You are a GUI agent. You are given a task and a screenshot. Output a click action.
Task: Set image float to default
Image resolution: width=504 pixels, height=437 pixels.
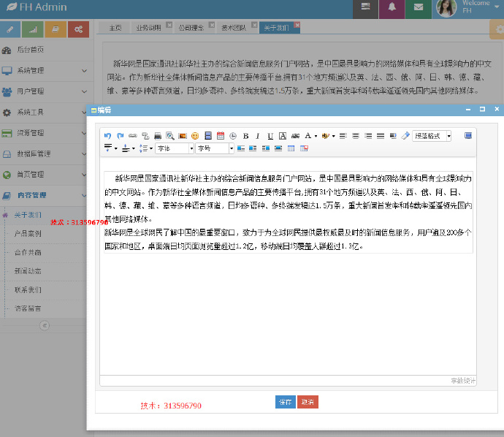tap(241, 148)
